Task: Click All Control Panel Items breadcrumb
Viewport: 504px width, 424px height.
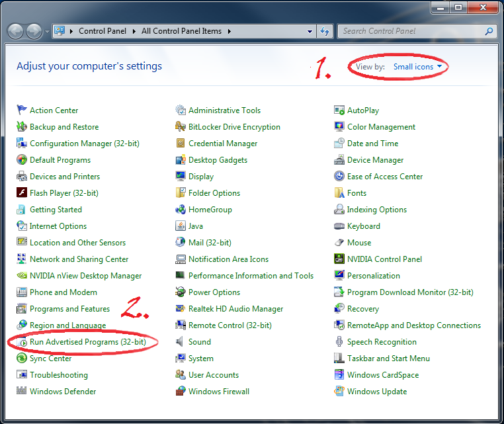Action: point(182,31)
